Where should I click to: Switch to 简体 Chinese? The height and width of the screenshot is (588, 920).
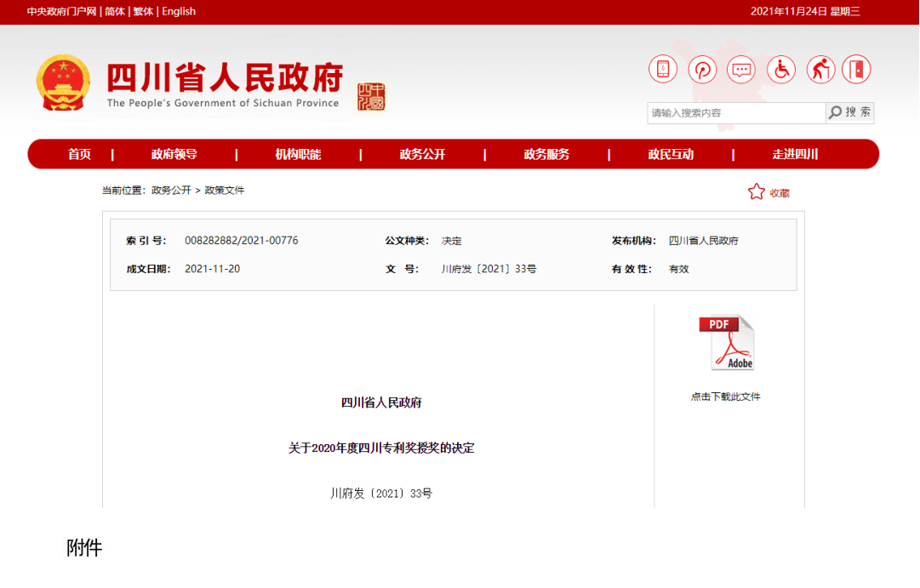tap(115, 11)
